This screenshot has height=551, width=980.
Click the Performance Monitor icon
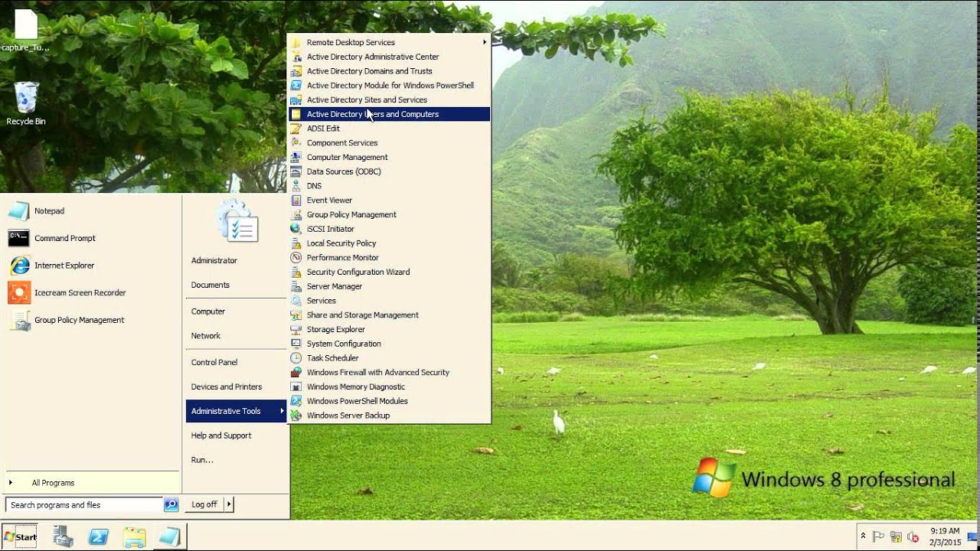(x=296, y=258)
